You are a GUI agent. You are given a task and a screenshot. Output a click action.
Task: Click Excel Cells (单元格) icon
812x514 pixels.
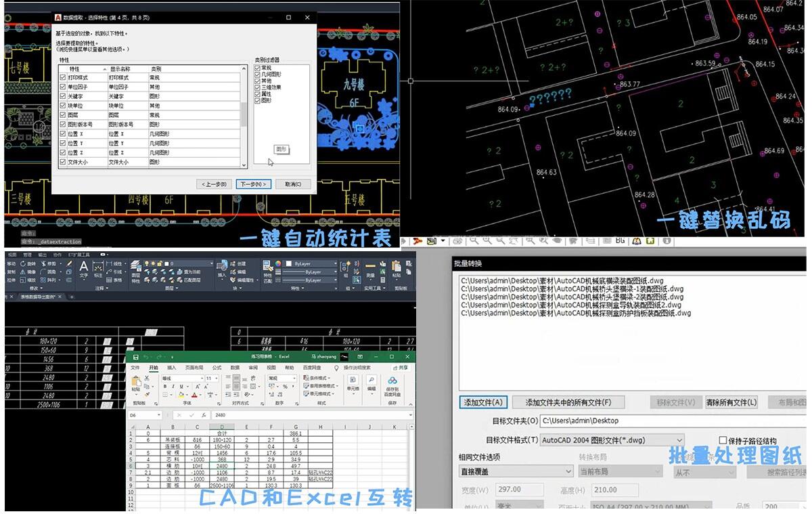[x=353, y=381]
